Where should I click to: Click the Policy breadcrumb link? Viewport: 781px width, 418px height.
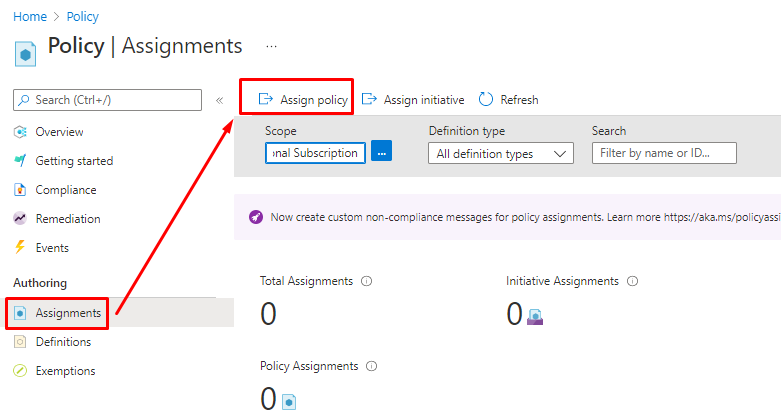point(82,17)
